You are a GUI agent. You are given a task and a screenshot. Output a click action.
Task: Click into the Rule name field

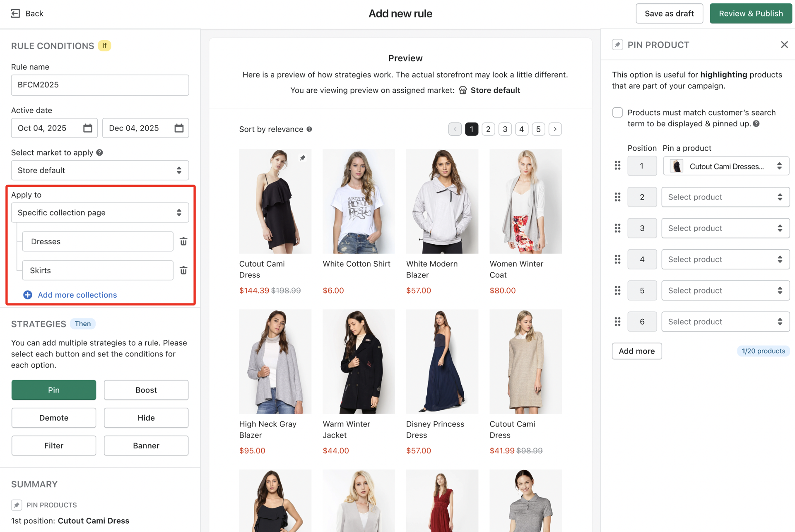pyautogui.click(x=99, y=85)
